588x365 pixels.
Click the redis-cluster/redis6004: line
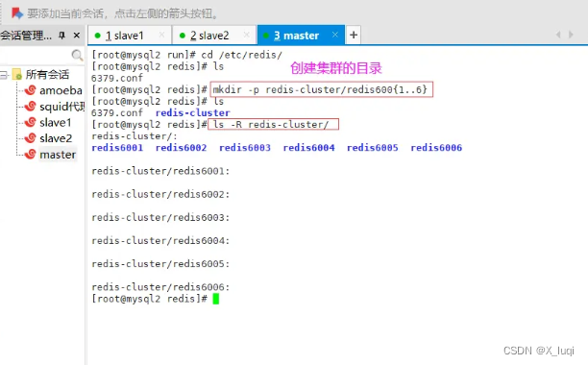(x=160, y=241)
